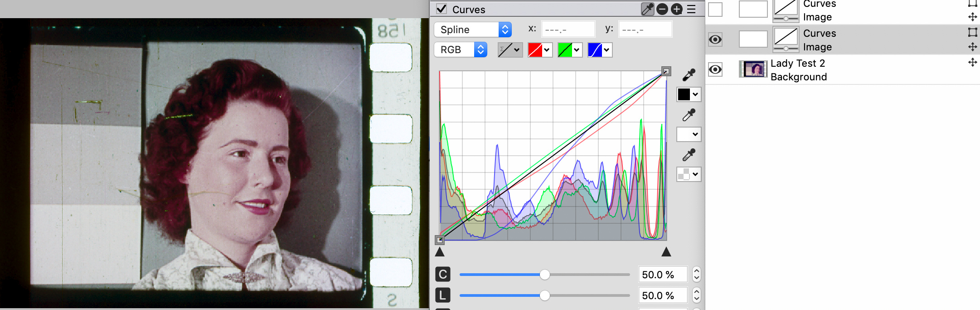This screenshot has width=980, height=310.
Task: Click the y coordinate input field
Action: pos(645,30)
